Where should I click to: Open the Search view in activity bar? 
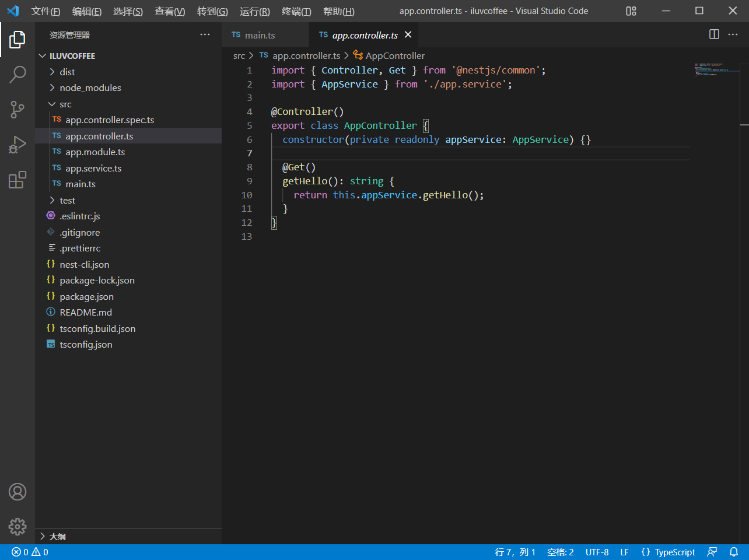[17, 74]
